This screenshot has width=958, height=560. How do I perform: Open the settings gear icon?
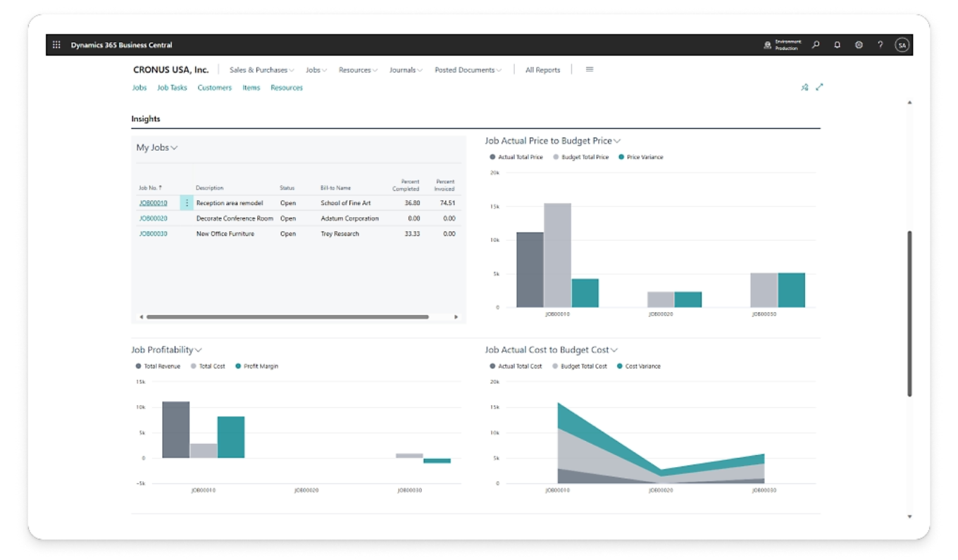coord(859,45)
